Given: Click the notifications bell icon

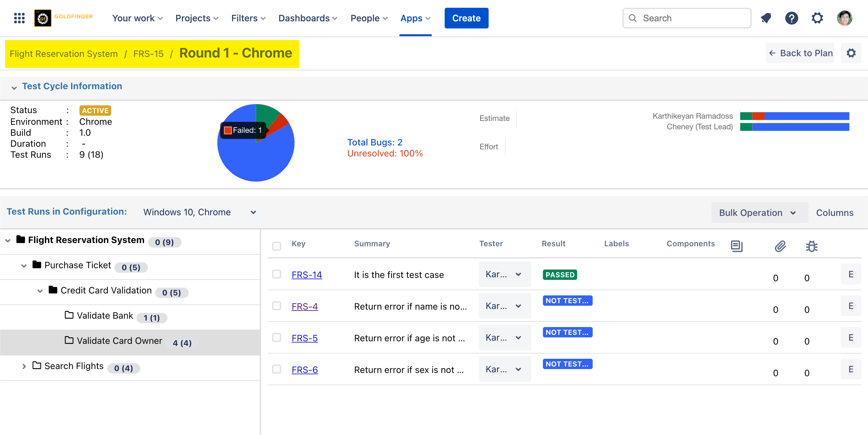Looking at the screenshot, I should (x=766, y=18).
